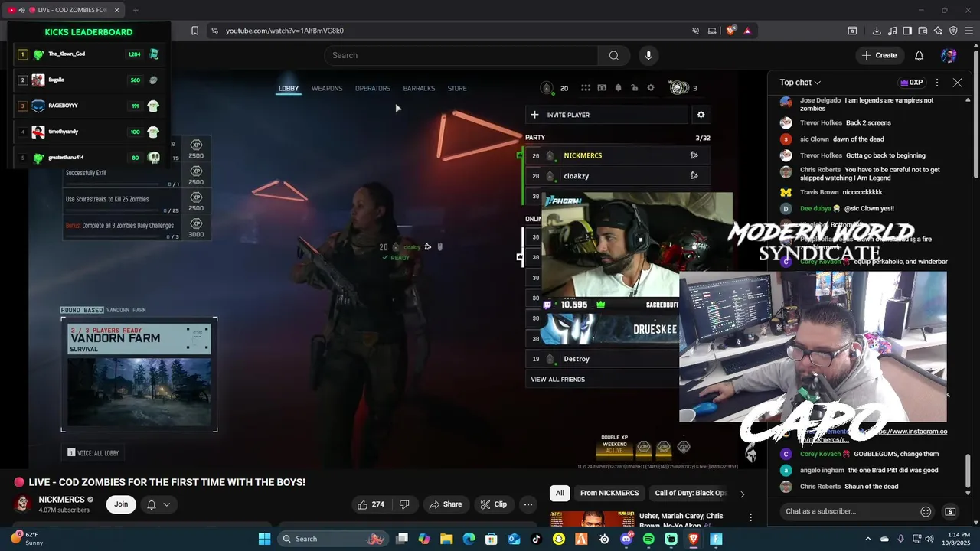
Task: Click the Brave Rewards triangle icon
Action: tap(747, 31)
